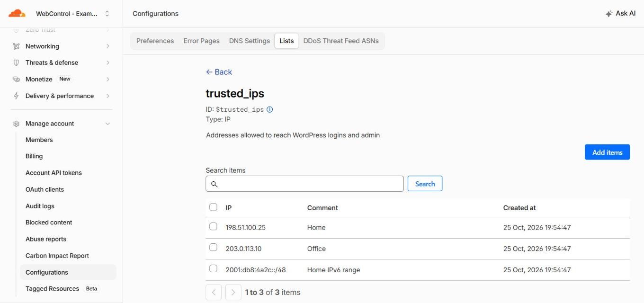The width and height of the screenshot is (644, 303).
Task: Check the box for 2001:db8:4a2c::/48
Action: [213, 269]
